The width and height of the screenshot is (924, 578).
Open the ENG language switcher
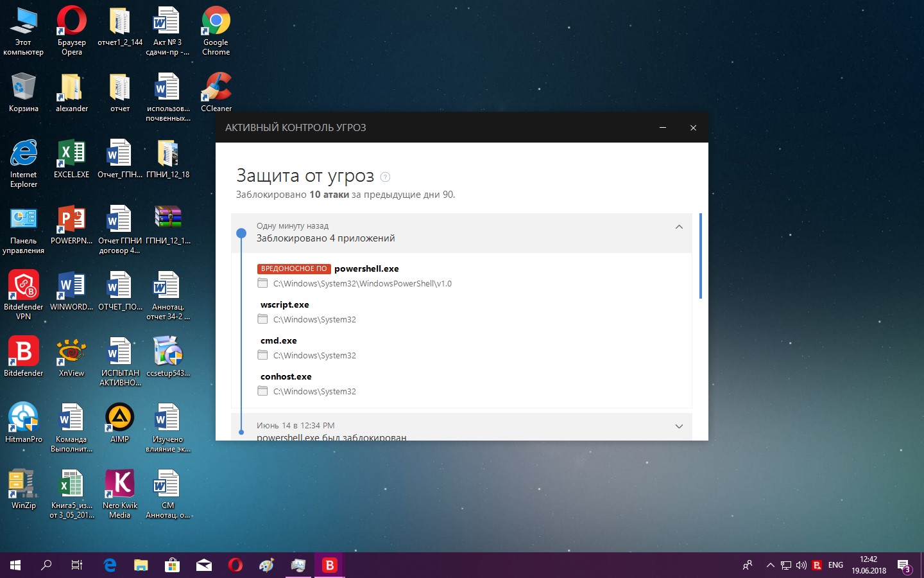[835, 565]
